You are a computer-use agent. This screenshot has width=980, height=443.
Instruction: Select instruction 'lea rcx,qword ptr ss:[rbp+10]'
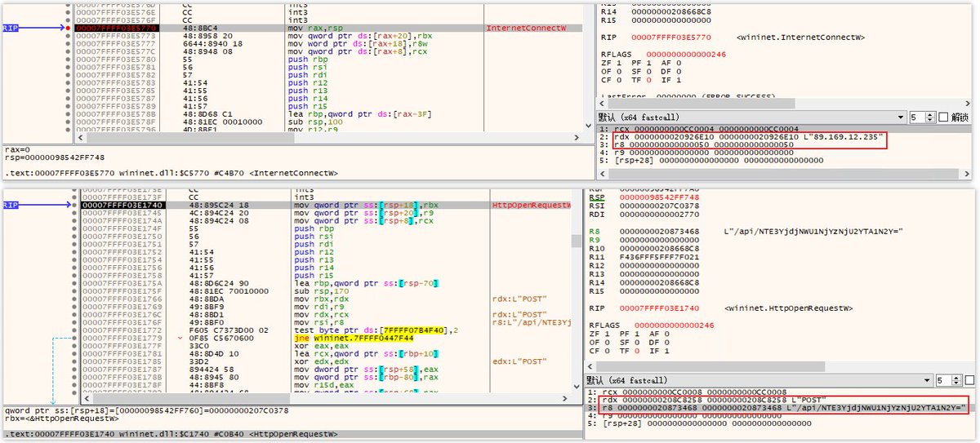pos(367,353)
